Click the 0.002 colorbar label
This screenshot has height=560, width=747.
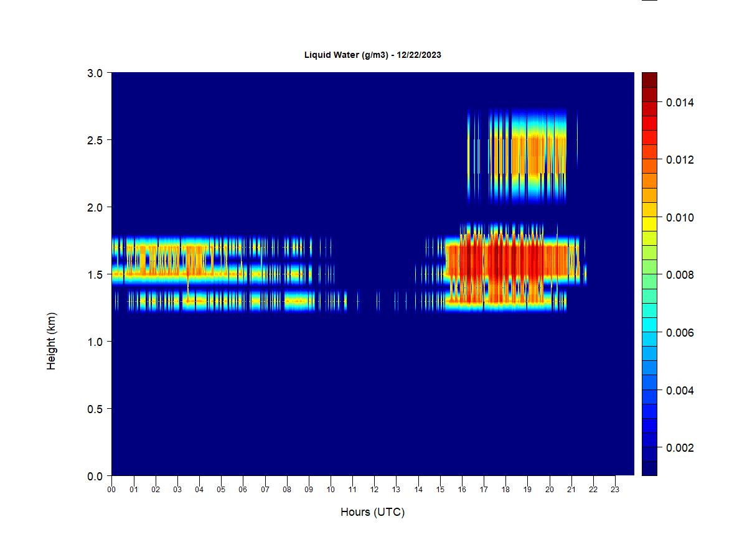679,448
